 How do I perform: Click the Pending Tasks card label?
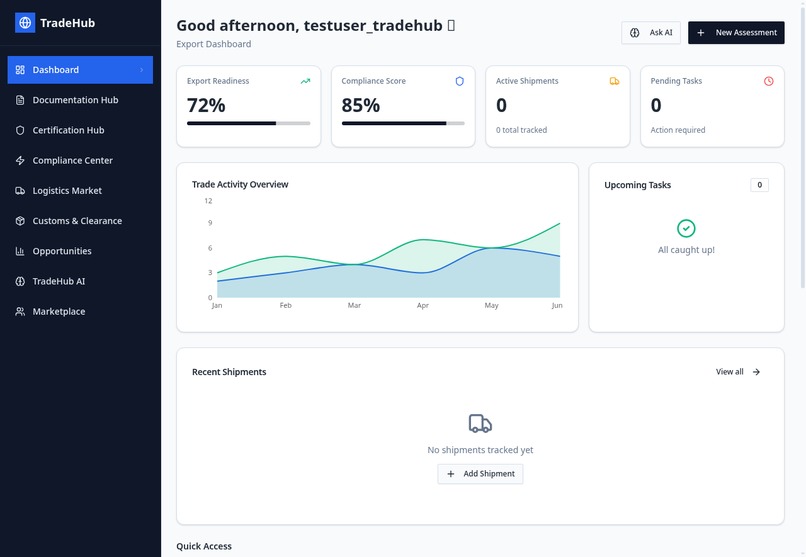676,81
